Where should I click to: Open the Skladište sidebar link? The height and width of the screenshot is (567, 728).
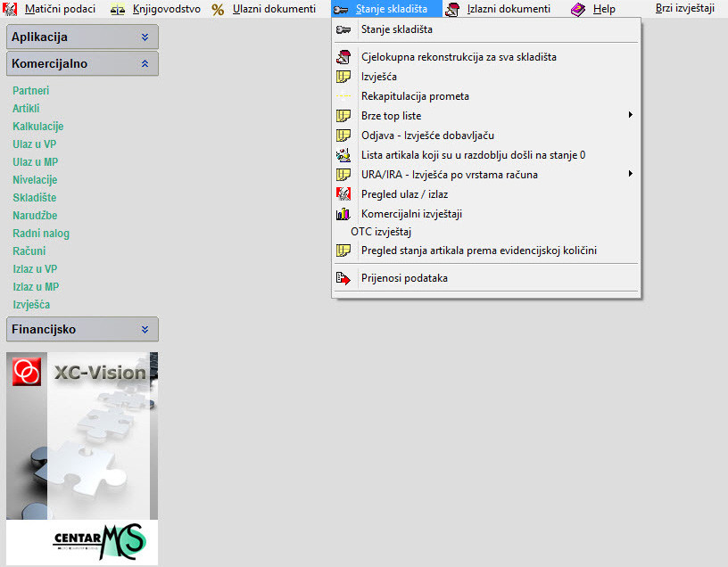pos(35,198)
